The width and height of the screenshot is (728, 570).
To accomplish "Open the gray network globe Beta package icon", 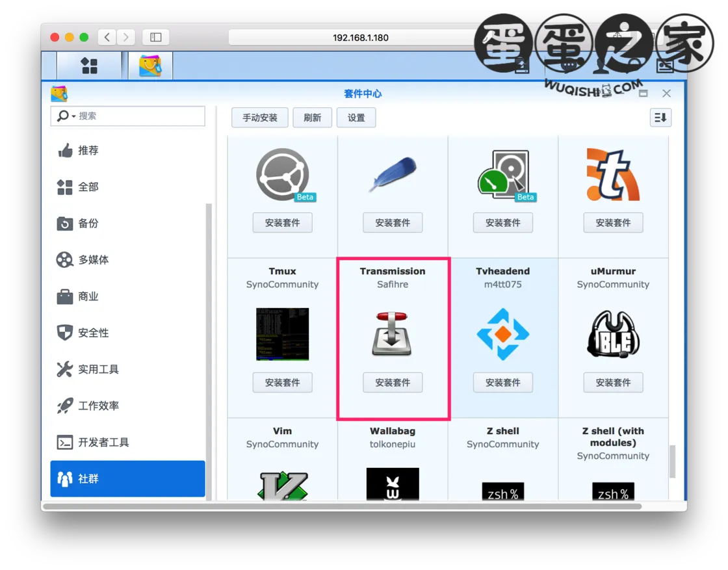I will tap(283, 175).
